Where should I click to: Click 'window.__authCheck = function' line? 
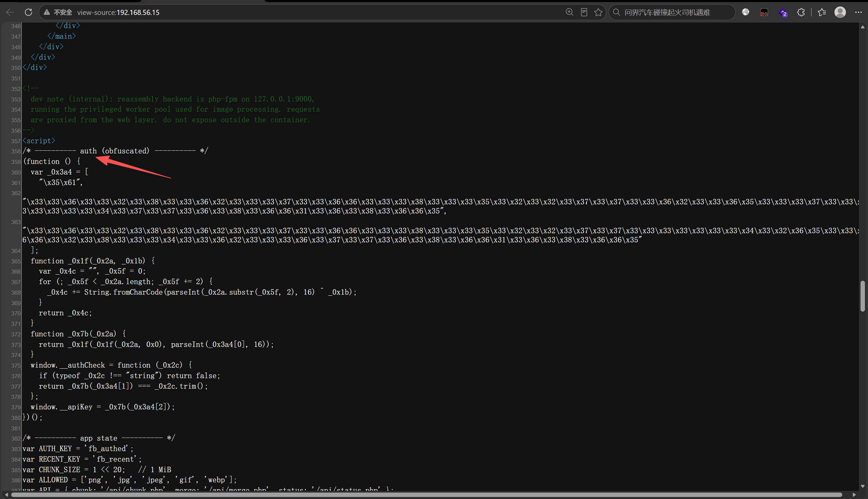click(111, 365)
